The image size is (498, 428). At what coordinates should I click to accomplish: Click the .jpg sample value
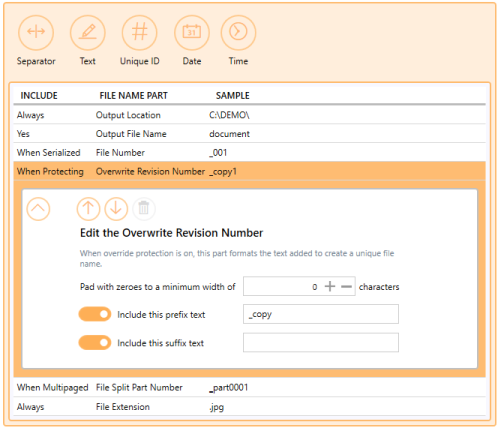tap(216, 407)
